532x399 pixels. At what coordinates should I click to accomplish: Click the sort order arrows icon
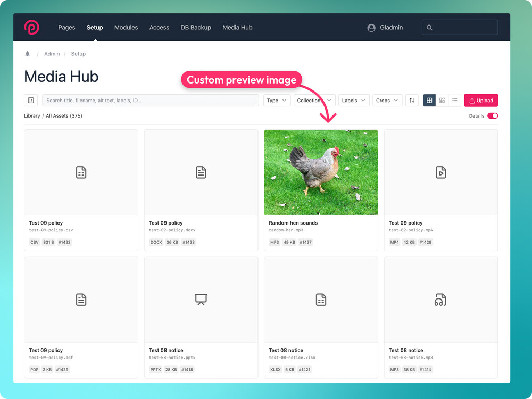[x=412, y=101]
